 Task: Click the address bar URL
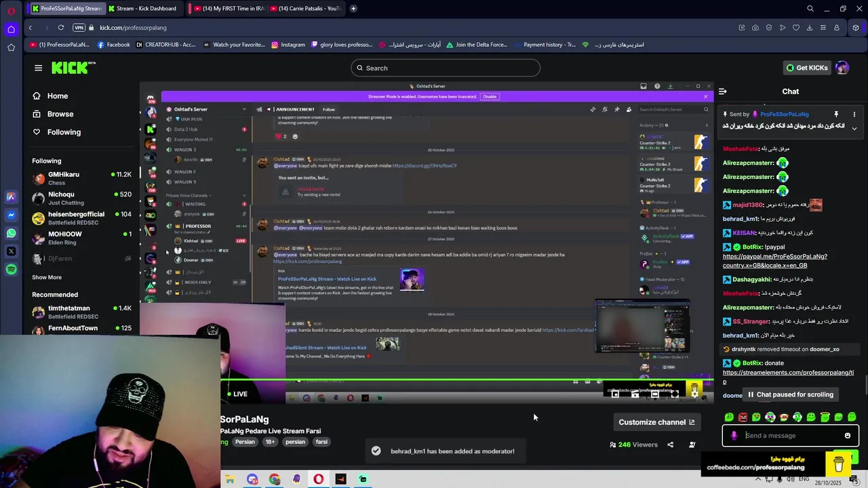pos(133,28)
